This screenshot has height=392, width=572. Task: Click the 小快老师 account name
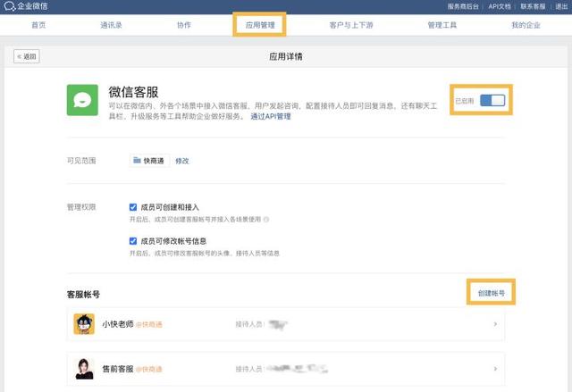[x=118, y=324]
